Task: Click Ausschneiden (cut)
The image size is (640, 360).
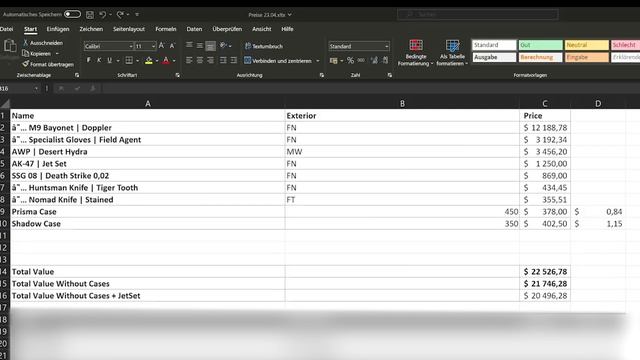Action: (43, 43)
